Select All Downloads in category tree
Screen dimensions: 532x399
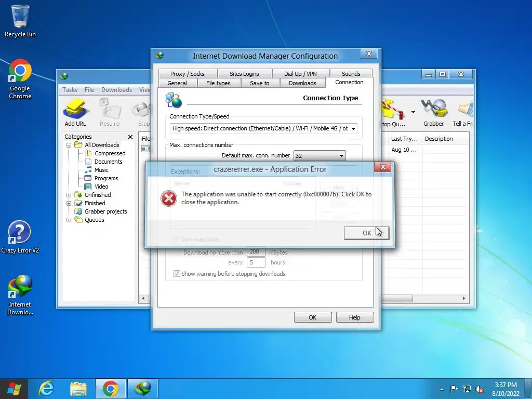(102, 145)
